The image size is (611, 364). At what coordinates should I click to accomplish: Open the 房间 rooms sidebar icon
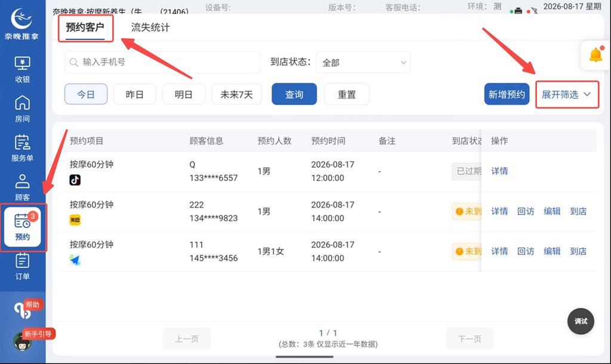22,109
